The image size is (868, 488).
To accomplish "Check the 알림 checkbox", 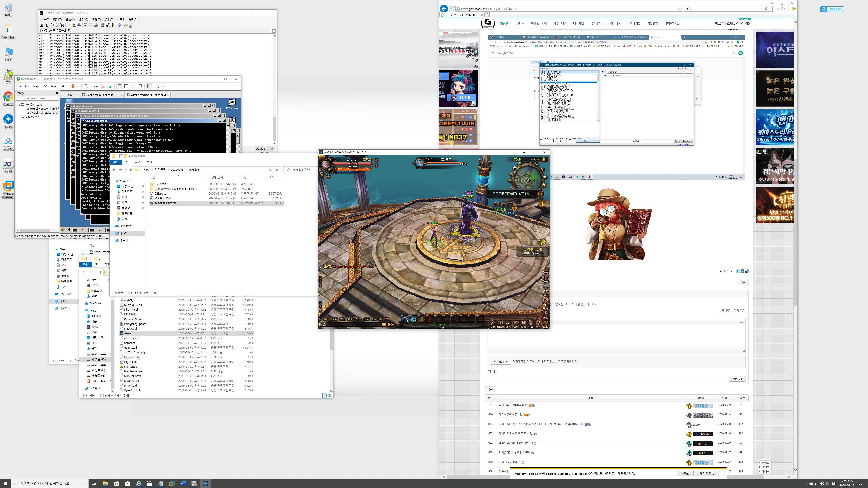I will [489, 371].
